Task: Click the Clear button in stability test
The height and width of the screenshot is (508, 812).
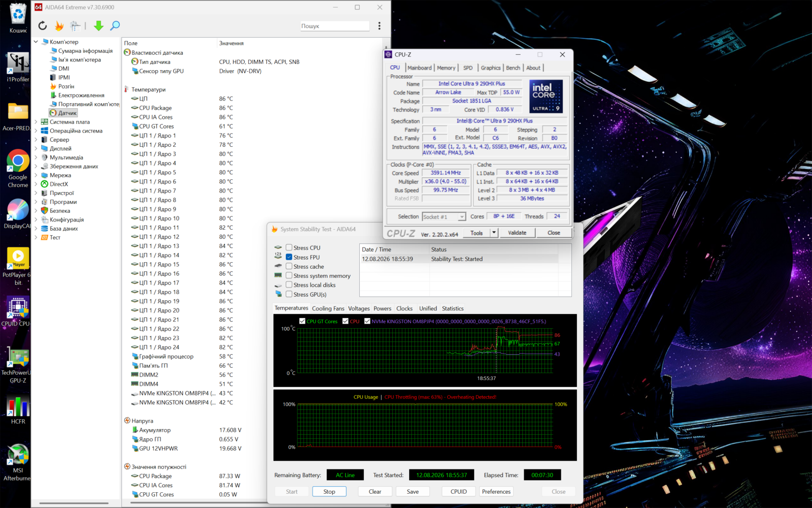Action: tap(375, 491)
